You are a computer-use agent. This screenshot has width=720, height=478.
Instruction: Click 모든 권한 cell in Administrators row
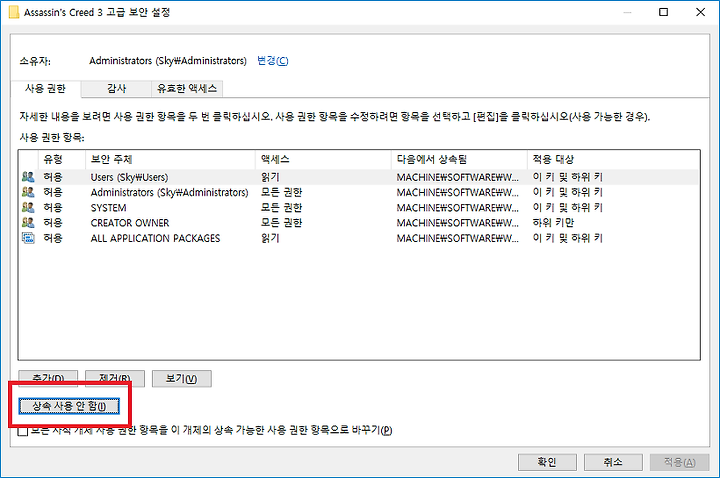point(281,192)
